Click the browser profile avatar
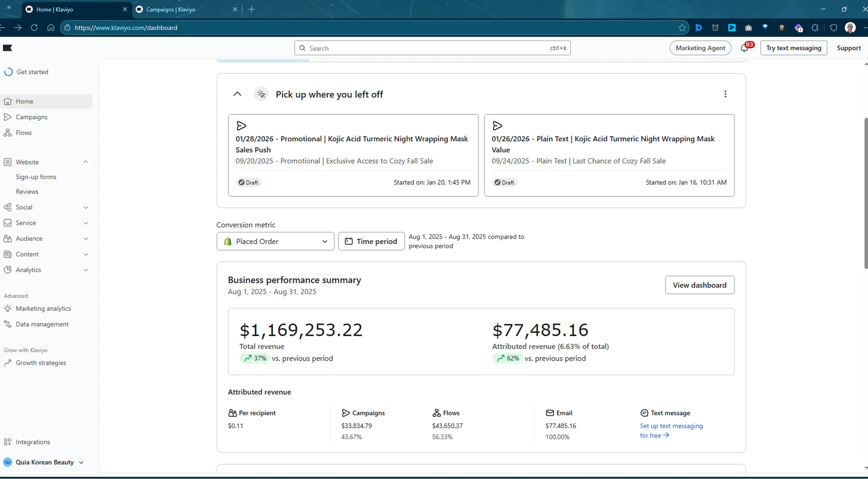 pos(850,27)
